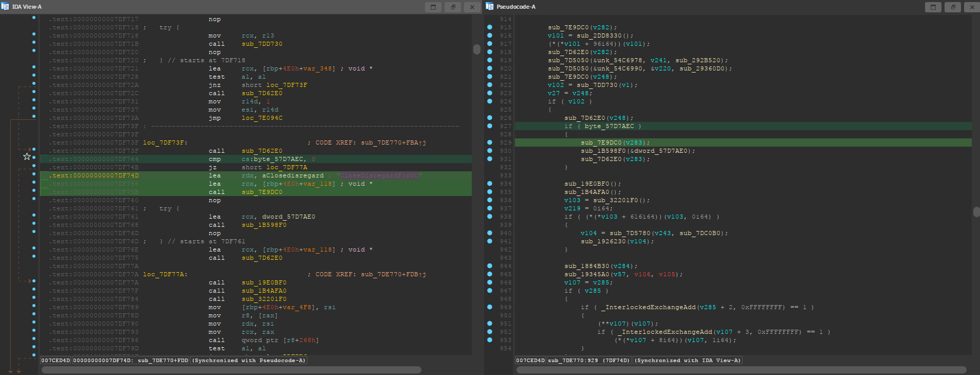Viewport: 980px width, 375px height.
Task: Toggle breakpoint dot at pseudocode line 927
Action: [490, 126]
